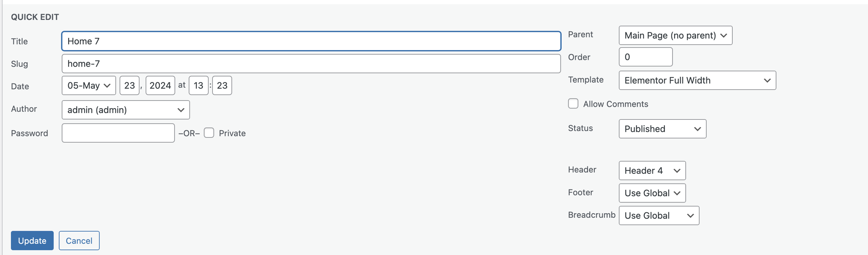The height and width of the screenshot is (255, 868).
Task: Enable the Allow Comments checkbox
Action: click(x=573, y=104)
